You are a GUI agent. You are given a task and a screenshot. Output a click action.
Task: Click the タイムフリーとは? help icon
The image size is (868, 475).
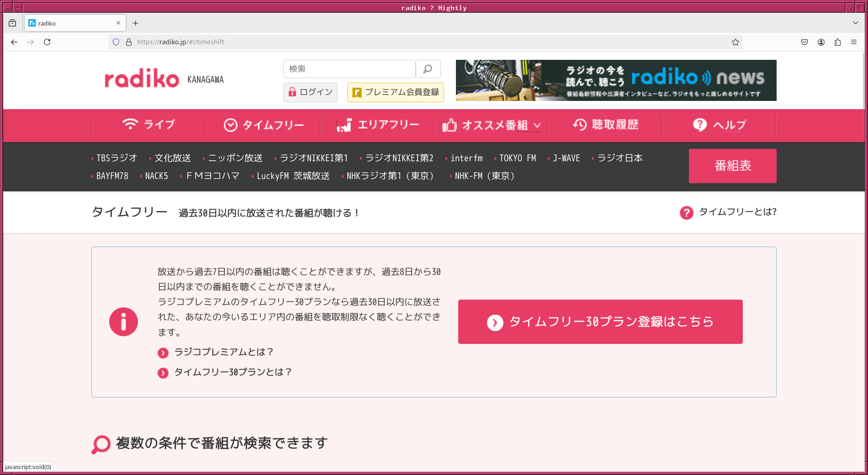686,213
